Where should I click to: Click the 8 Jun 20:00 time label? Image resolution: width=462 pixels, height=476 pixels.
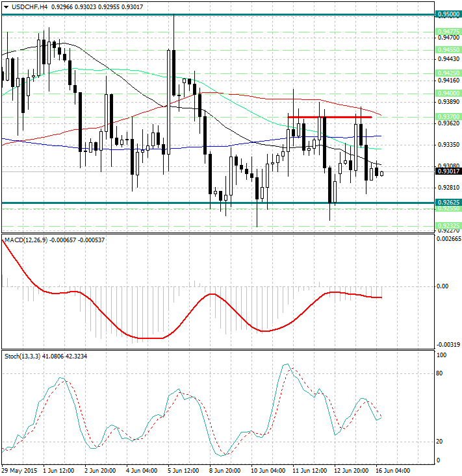point(225,471)
